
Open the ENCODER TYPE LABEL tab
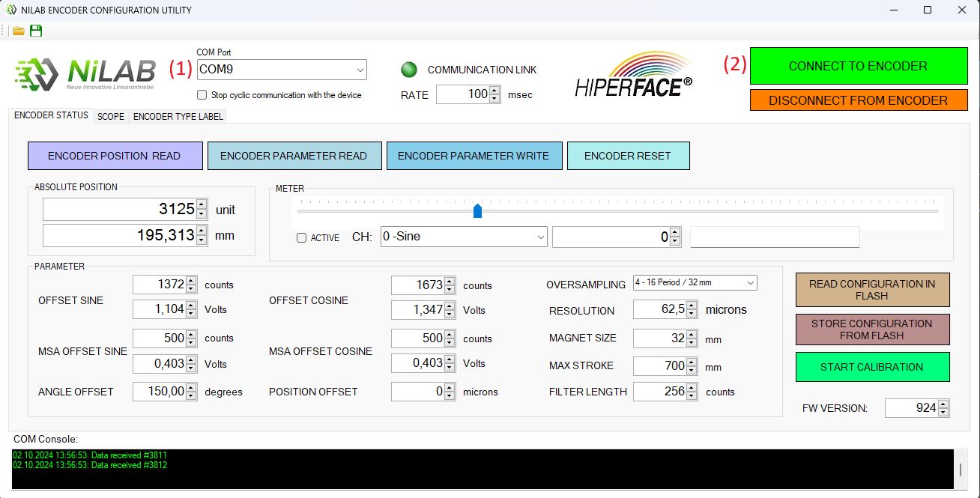click(178, 117)
